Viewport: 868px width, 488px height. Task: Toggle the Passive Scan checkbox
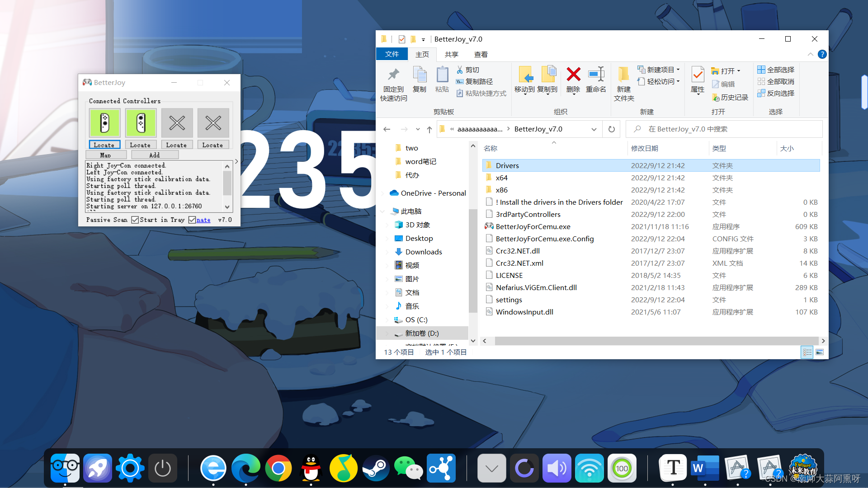click(135, 220)
